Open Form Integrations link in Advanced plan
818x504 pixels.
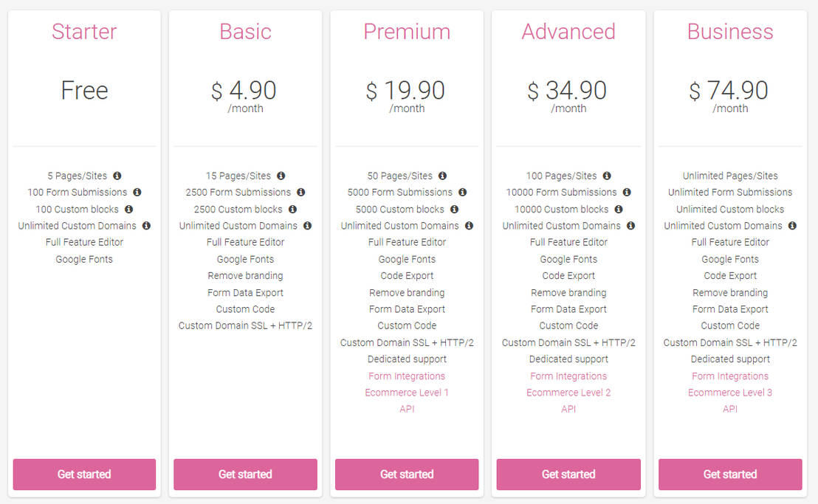pos(568,376)
